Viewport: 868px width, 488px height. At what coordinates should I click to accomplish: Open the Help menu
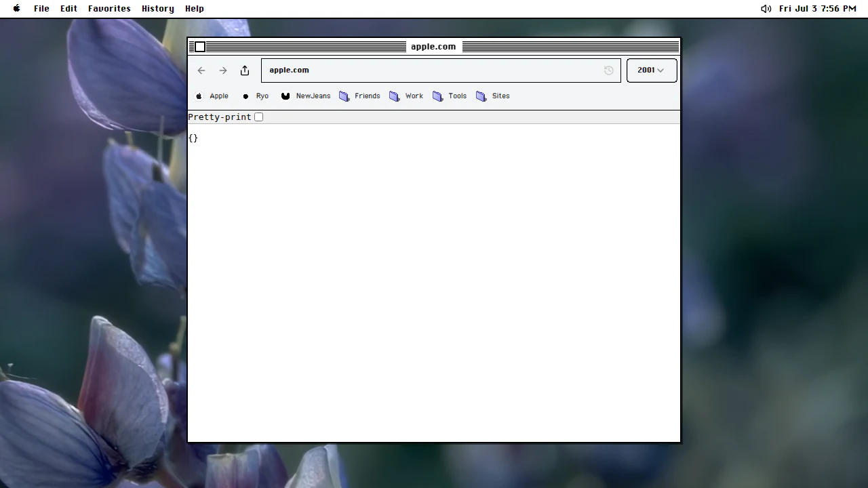(x=195, y=9)
